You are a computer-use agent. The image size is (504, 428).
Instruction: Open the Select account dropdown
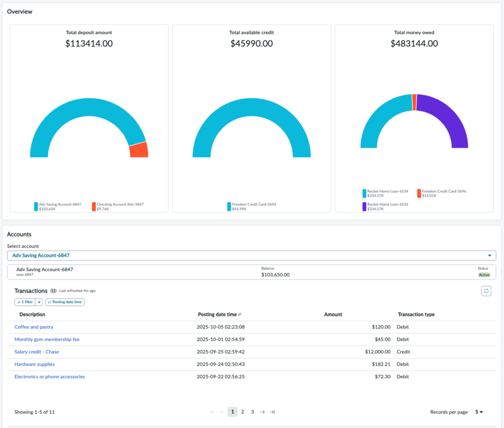point(251,256)
